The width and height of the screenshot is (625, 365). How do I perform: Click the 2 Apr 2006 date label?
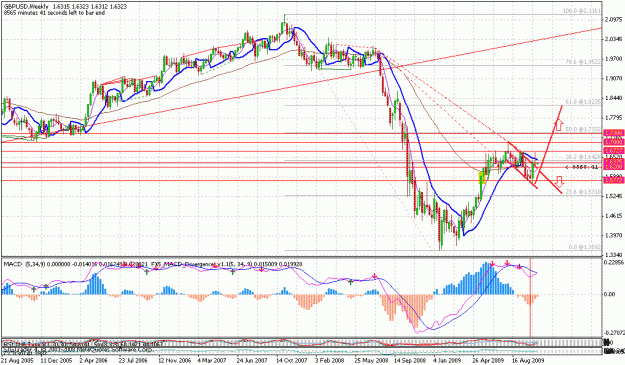tap(94, 360)
